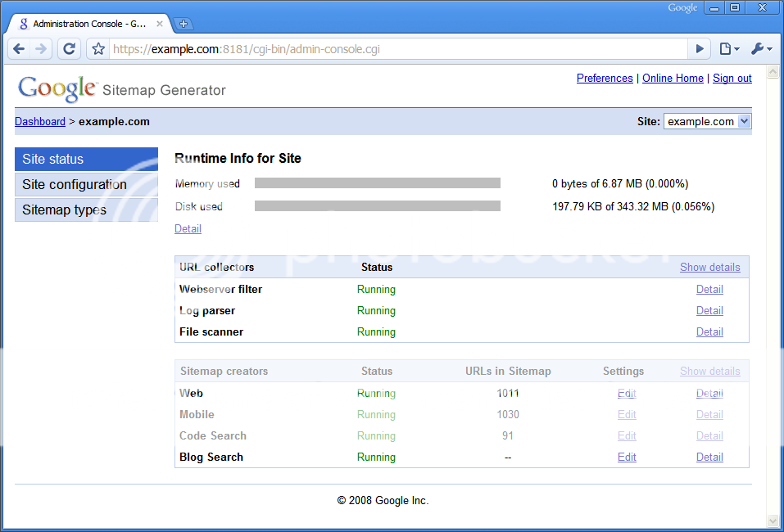Open the wrench tools menu
Image resolution: width=784 pixels, height=532 pixels.
pos(760,49)
